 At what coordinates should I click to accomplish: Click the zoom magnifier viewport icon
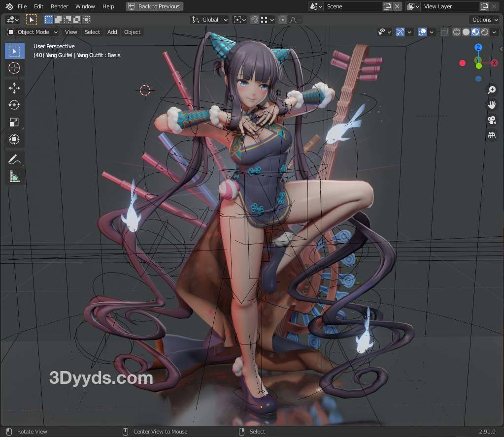tap(491, 90)
